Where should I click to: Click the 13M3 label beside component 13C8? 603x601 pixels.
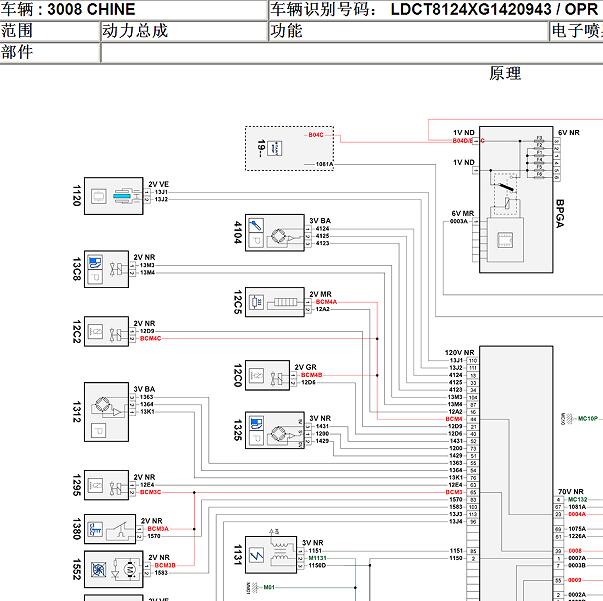pyautogui.click(x=147, y=265)
